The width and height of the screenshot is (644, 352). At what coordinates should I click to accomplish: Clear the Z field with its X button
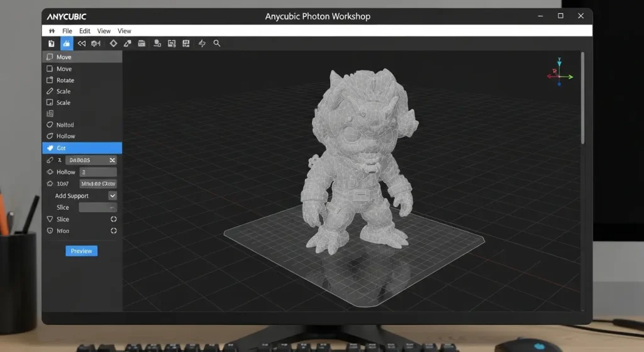(112, 160)
